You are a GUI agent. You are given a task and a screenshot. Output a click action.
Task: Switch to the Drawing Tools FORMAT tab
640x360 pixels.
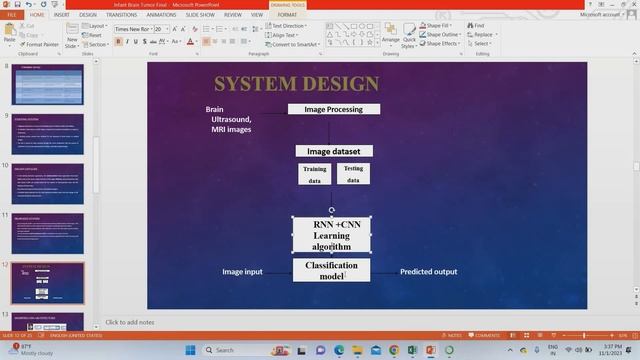287,15
